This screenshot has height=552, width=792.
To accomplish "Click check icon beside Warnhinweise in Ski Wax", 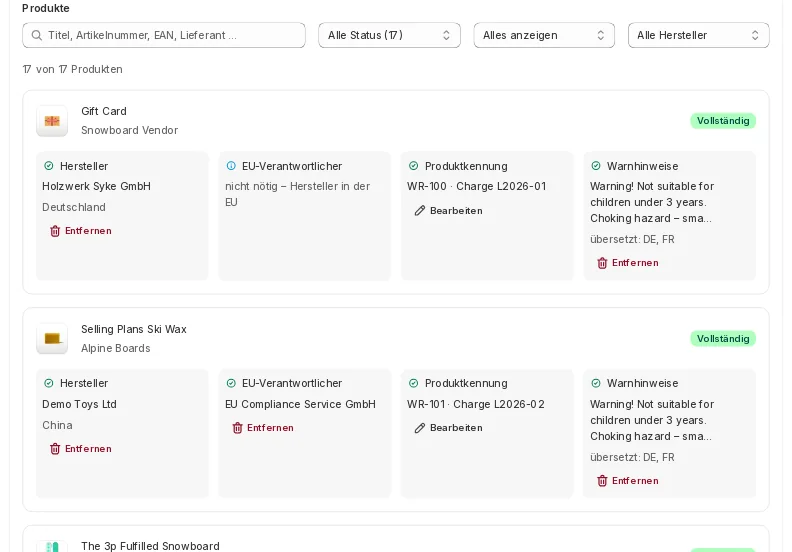I will pyautogui.click(x=596, y=383).
